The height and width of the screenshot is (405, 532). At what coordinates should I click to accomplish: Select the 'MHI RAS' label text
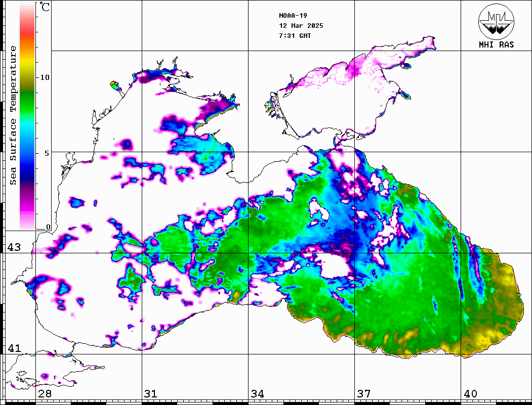coord(496,44)
